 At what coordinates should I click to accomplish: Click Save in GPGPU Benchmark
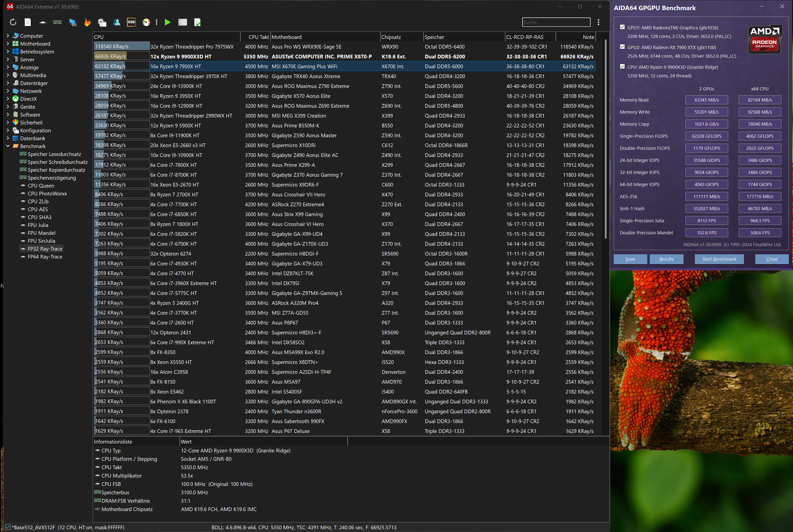coord(631,259)
